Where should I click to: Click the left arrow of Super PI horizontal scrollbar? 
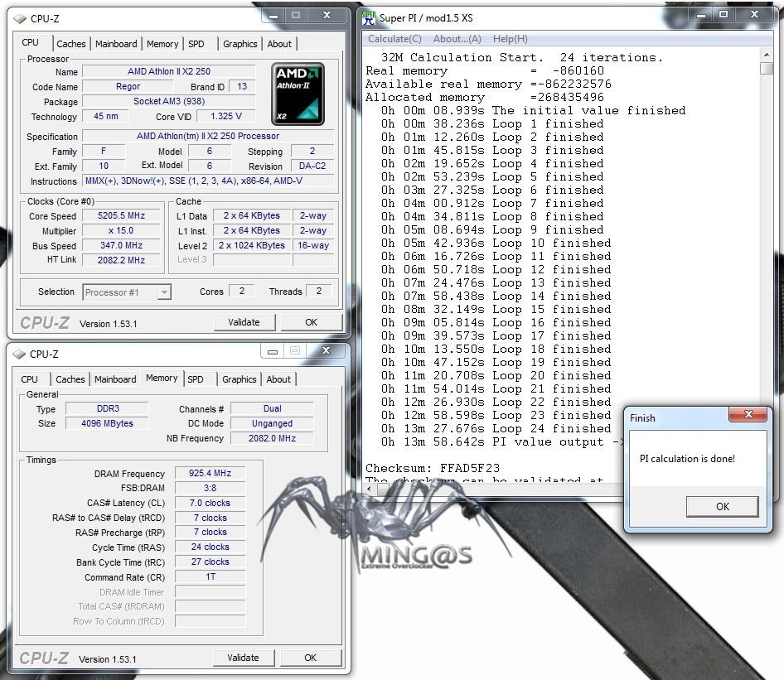coord(370,489)
